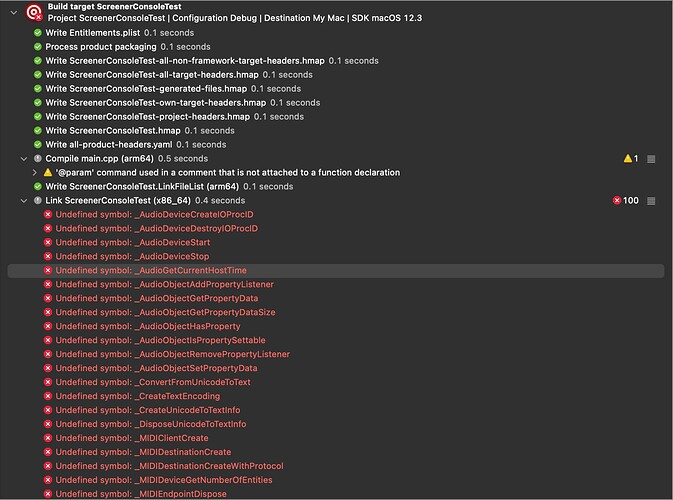The height and width of the screenshot is (500, 673).
Task: Click green check beside Write ScreenerConsoleTest.hmap
Action: pos(38,130)
